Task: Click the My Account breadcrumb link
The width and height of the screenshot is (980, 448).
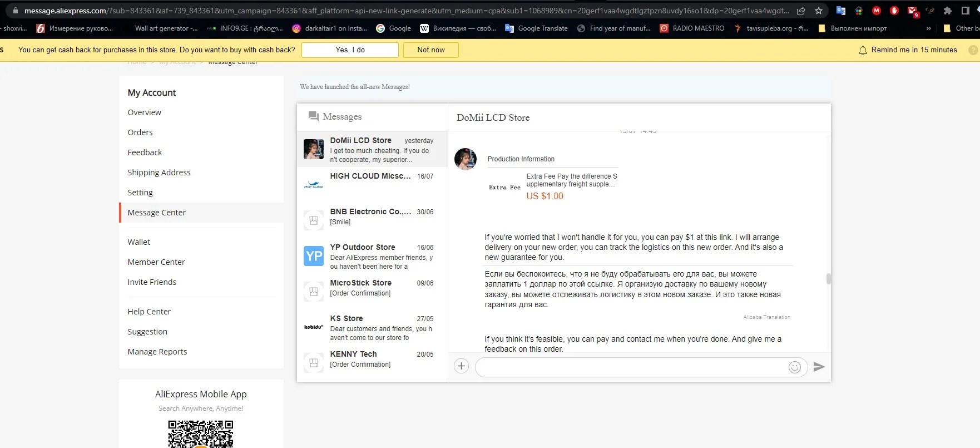Action: coord(177,62)
